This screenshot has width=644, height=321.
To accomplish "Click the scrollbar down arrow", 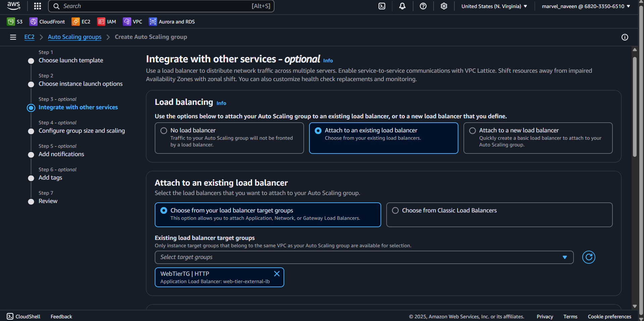I will point(635,306).
